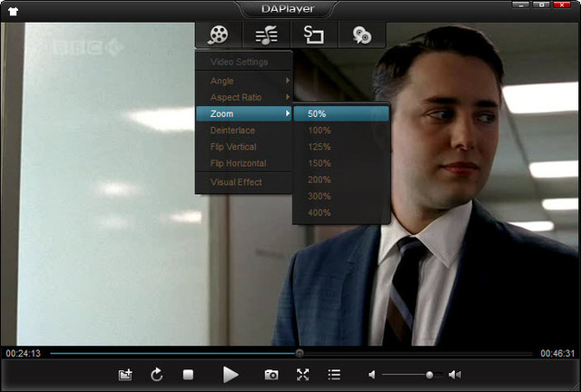Screen dimensions: 581x392
Task: Show the playlist panel
Action: [x=334, y=374]
